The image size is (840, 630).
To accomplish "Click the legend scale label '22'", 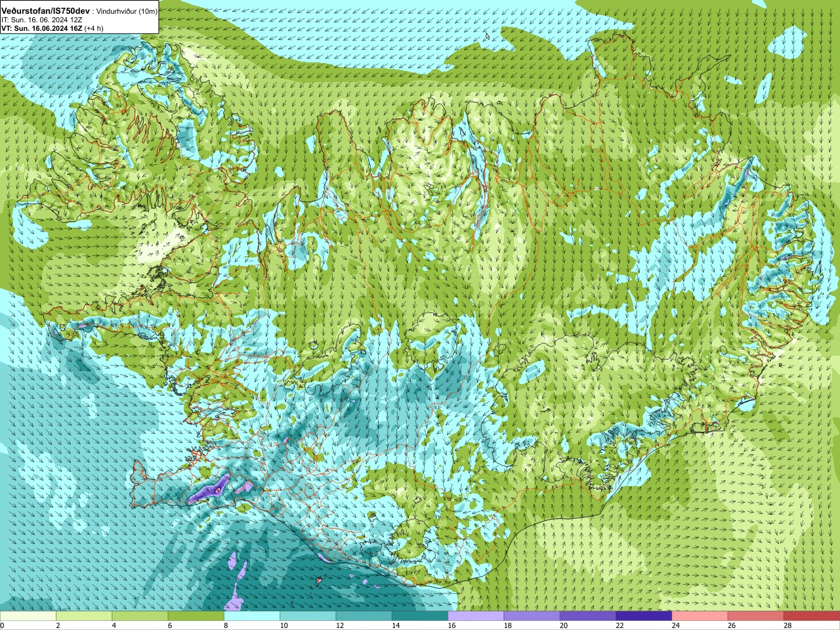I will (619, 625).
